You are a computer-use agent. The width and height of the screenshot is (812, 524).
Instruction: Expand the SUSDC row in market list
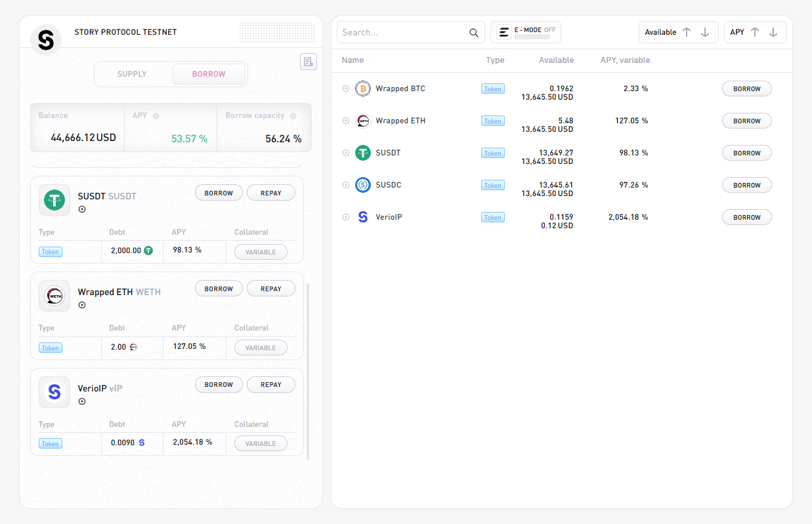tap(346, 185)
